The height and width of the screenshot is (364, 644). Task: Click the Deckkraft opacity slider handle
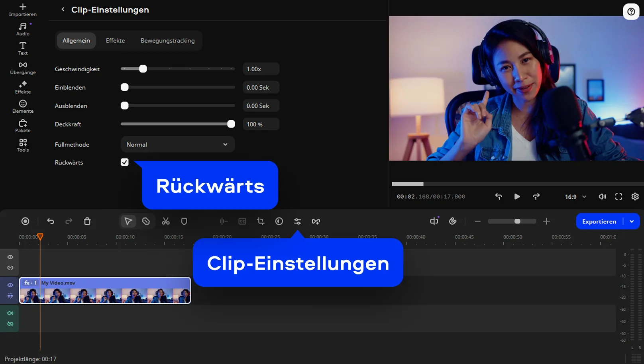coord(231,124)
